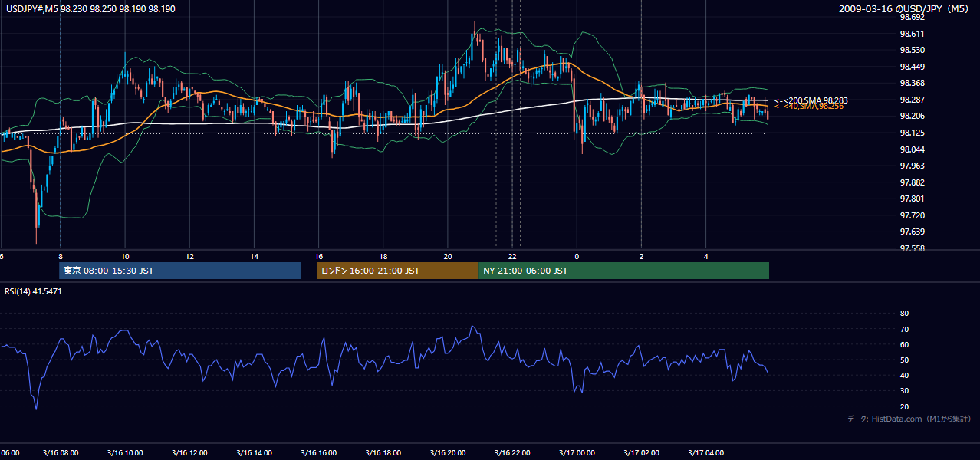Click the 97.801 price axis label

point(912,199)
